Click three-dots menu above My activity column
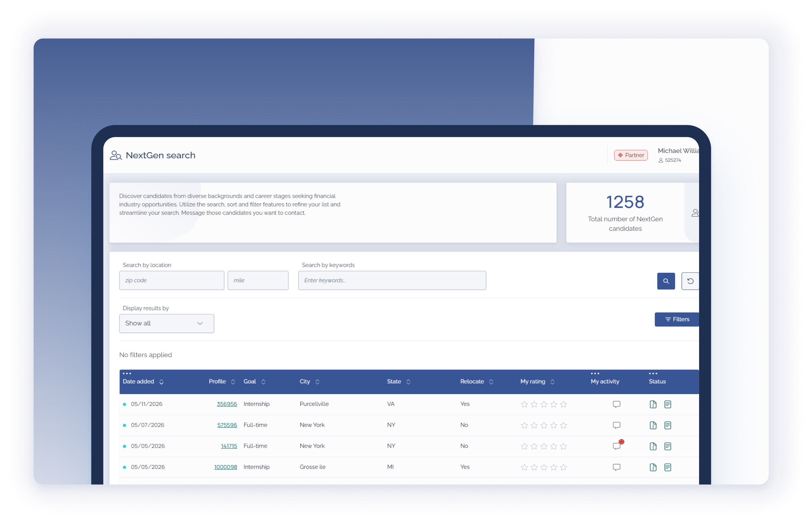This screenshot has width=812, height=523. [595, 373]
